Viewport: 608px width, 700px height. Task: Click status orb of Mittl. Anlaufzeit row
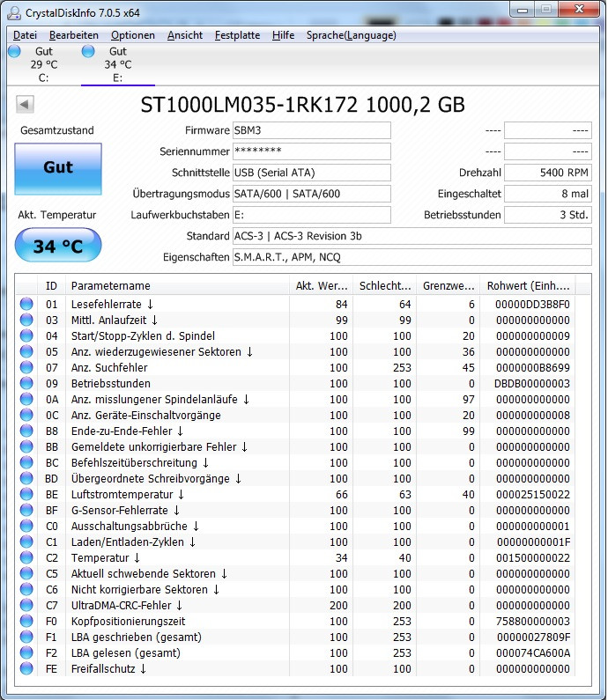tap(26, 321)
